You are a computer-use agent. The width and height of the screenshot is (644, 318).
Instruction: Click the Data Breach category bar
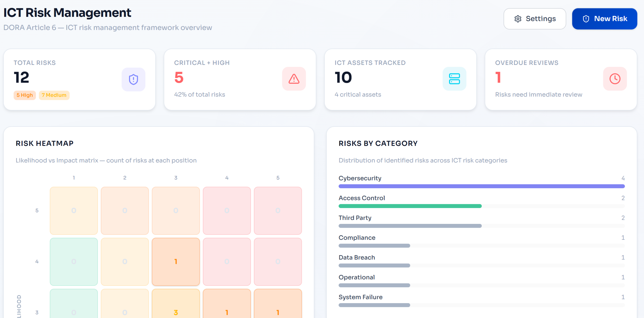374,265
